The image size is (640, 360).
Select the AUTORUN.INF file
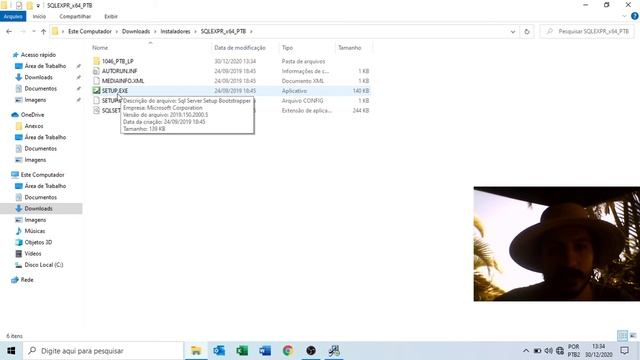(x=119, y=71)
